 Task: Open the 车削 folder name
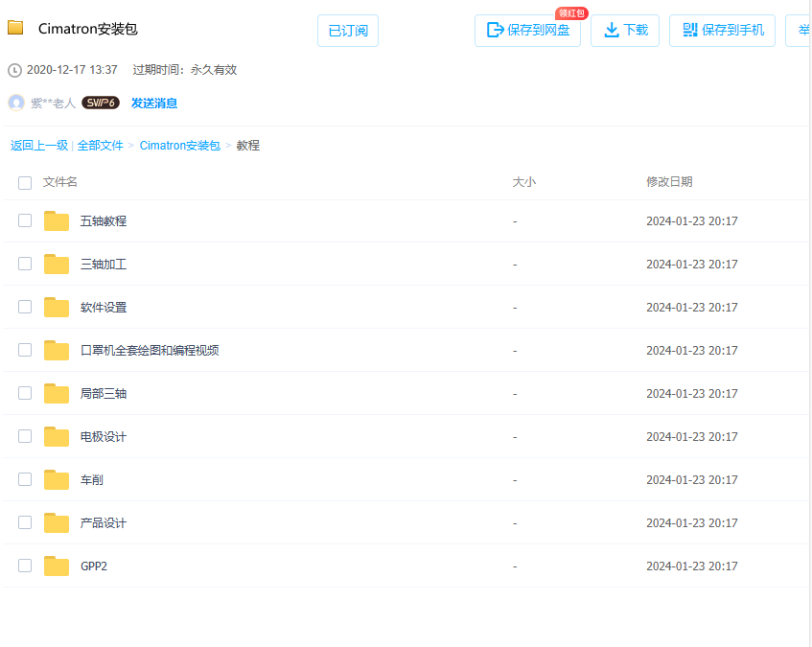coord(92,480)
